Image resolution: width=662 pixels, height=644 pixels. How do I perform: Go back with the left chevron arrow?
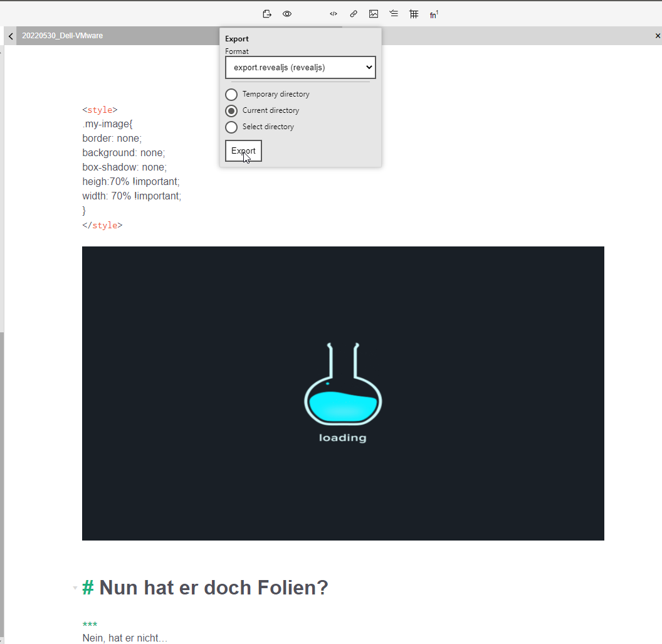click(x=11, y=36)
